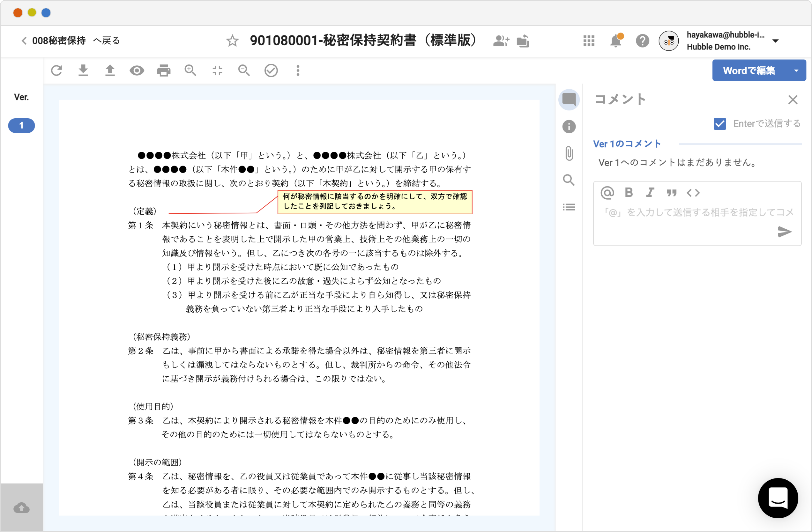Viewport: 812px width, 532px height.
Task: Upload a new version via the toolbar
Action: [110, 70]
